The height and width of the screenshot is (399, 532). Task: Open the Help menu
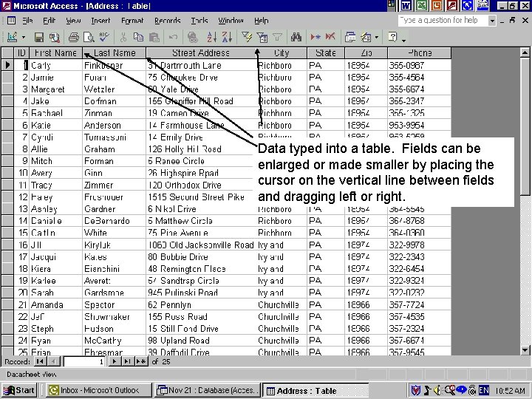[x=262, y=21]
